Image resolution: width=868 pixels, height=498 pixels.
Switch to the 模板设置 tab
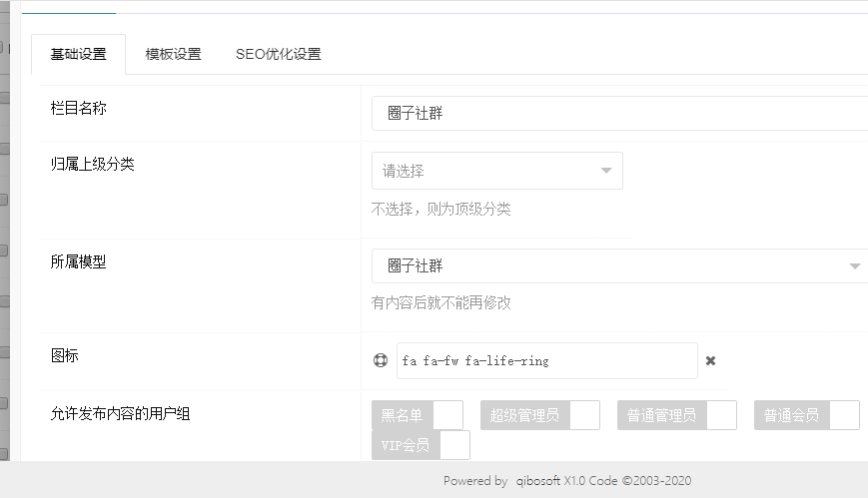[x=173, y=54]
